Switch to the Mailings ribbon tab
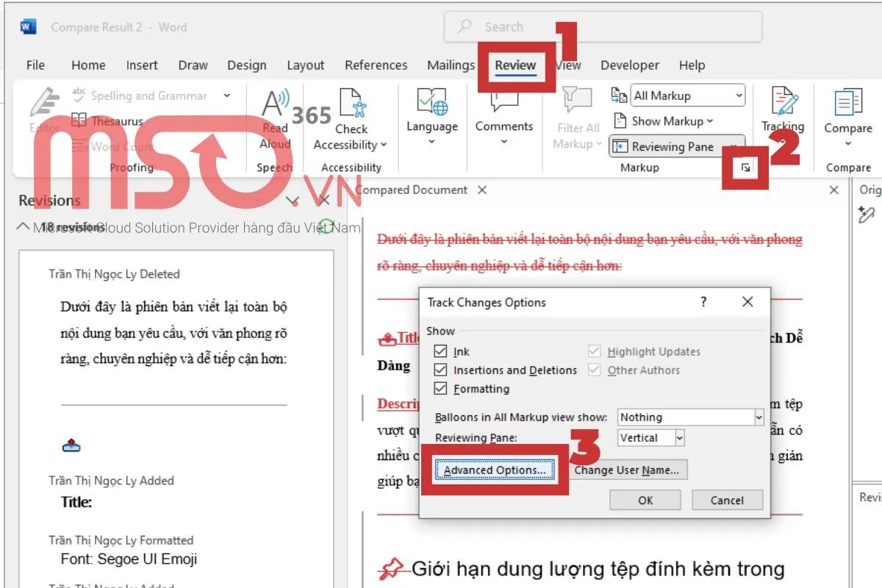The height and width of the screenshot is (588, 882). click(451, 65)
